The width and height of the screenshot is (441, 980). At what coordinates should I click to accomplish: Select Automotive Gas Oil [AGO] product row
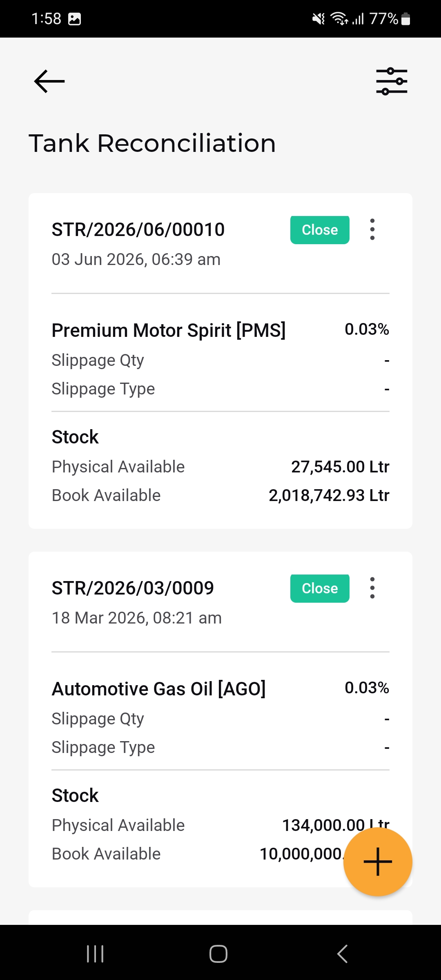pyautogui.click(x=220, y=688)
